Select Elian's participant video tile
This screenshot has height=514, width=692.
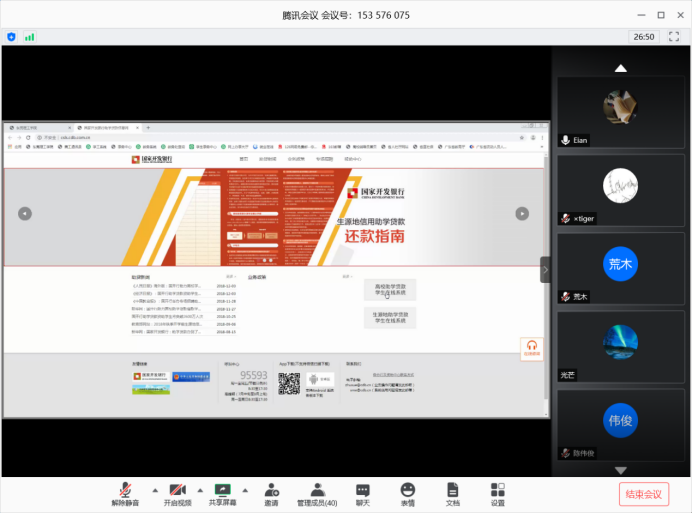click(x=621, y=112)
